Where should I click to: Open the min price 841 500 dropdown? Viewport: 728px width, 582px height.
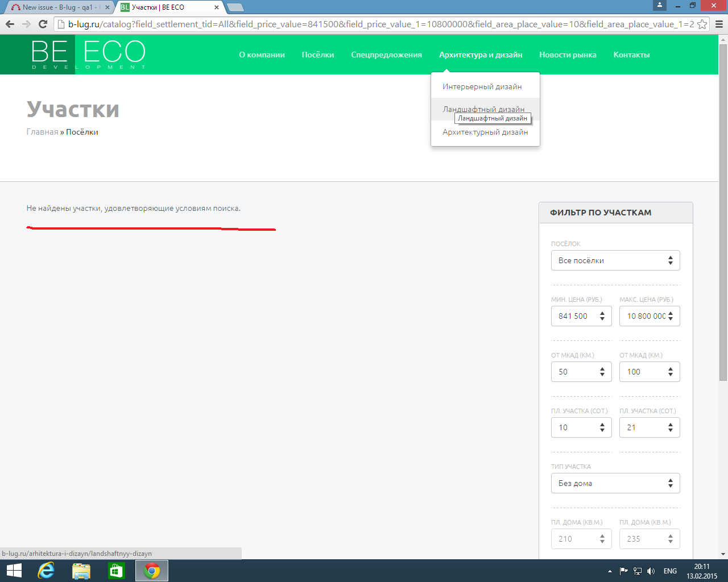[x=581, y=316]
